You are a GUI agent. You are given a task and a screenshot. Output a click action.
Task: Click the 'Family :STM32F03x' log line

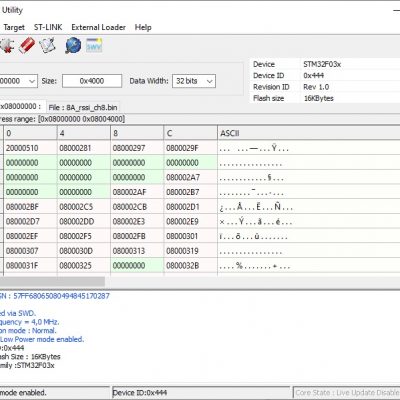(27, 365)
